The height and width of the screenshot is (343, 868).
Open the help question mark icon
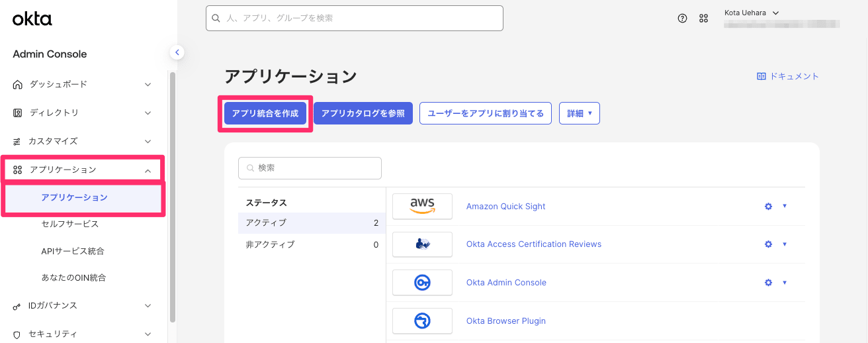tap(682, 19)
